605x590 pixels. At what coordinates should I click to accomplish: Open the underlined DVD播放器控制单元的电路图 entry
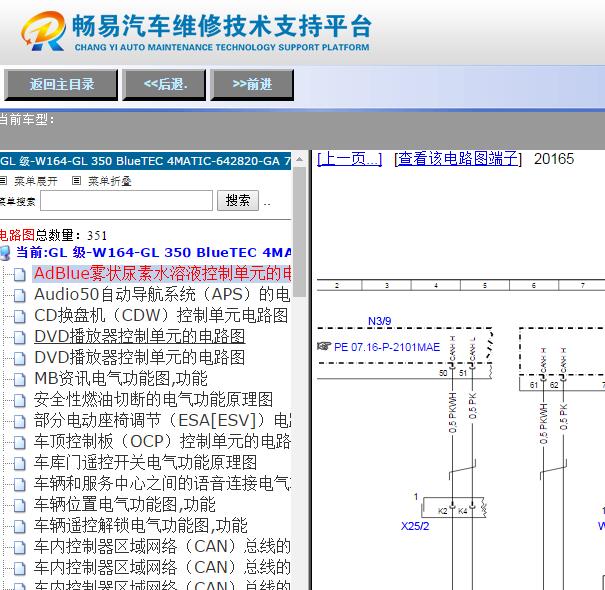coord(140,336)
